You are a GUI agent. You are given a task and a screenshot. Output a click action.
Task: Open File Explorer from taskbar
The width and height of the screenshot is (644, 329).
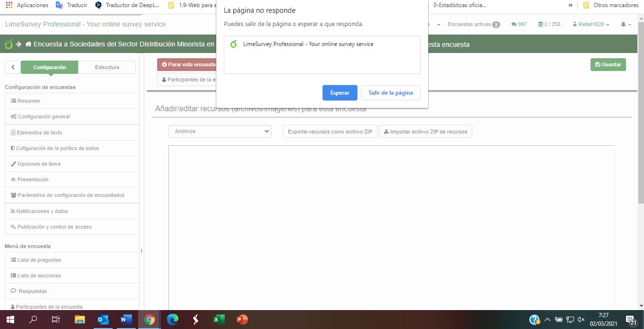79,320
